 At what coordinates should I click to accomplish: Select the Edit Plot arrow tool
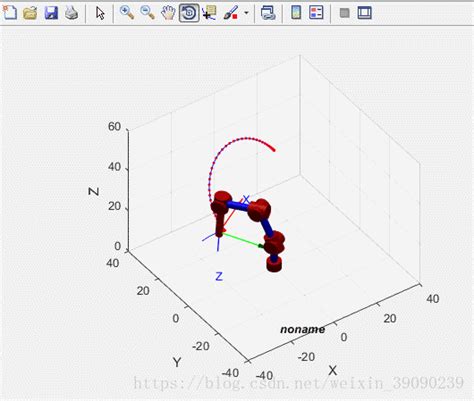coord(100,13)
